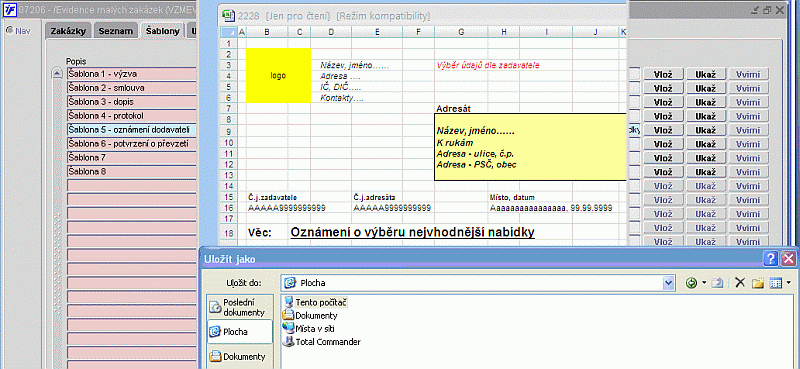The image size is (800, 369).
Task: Click the Šablona 2 - smlouva description field
Action: pyautogui.click(x=132, y=88)
